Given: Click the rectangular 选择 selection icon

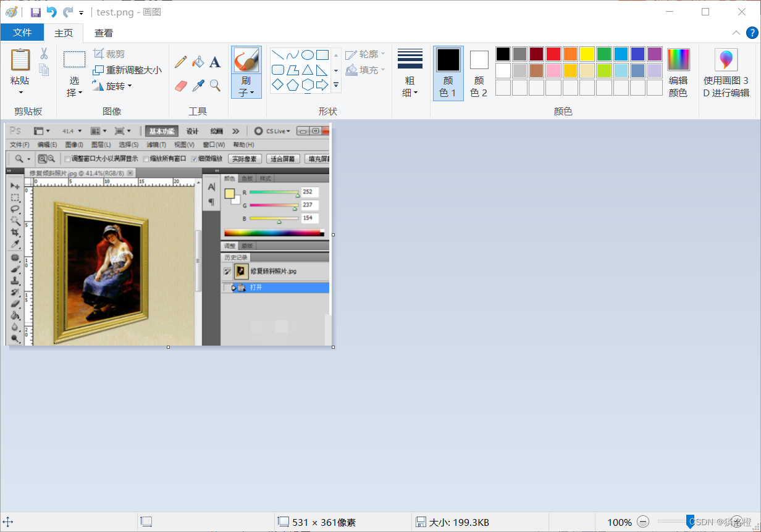Looking at the screenshot, I should 75,60.
